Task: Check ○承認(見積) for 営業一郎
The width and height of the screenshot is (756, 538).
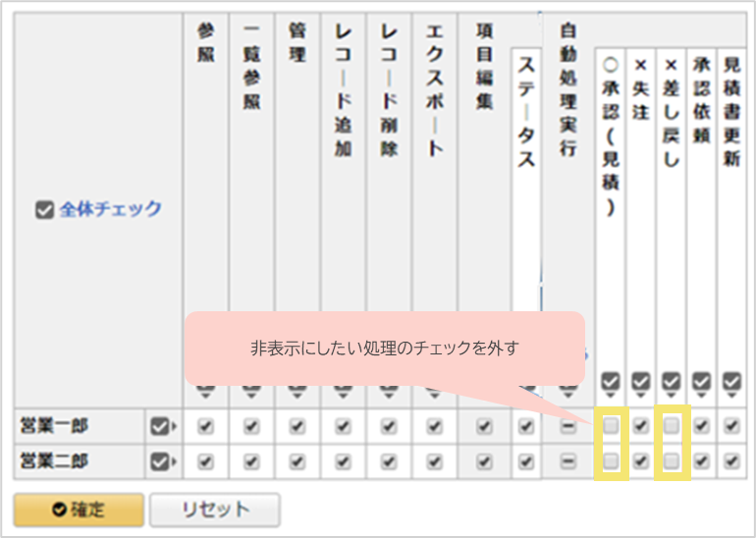Action: tap(611, 425)
